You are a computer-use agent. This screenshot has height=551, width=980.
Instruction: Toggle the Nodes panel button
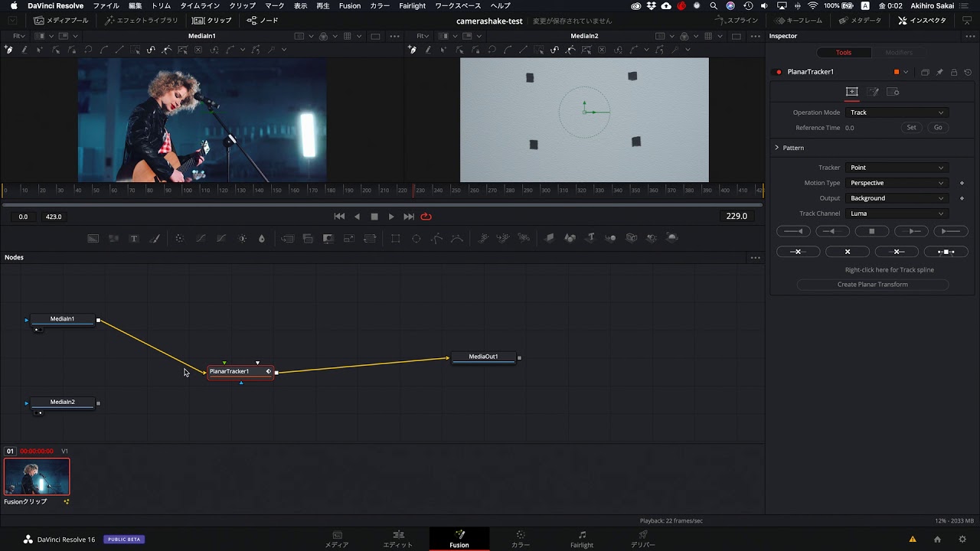[x=263, y=21]
